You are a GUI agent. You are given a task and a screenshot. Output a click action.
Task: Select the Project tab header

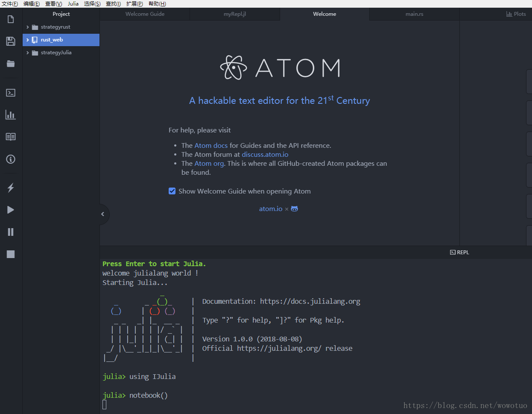[61, 14]
